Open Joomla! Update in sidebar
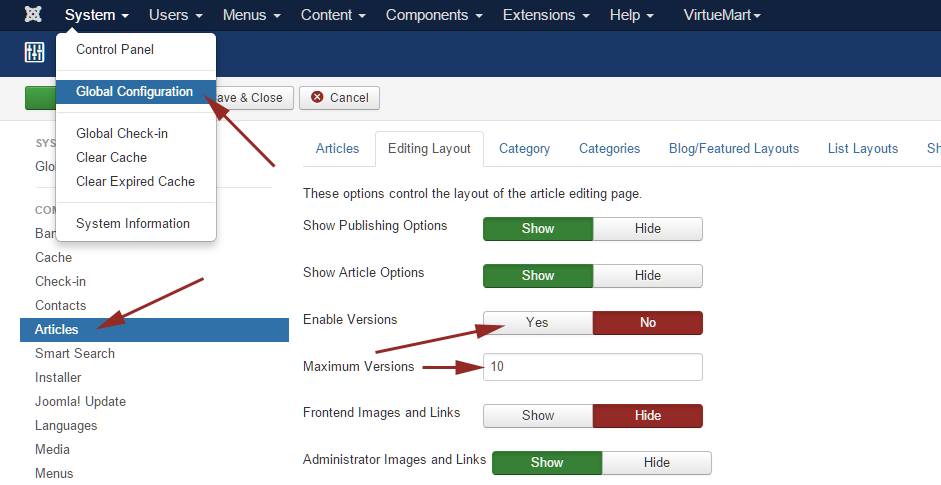 pyautogui.click(x=80, y=402)
